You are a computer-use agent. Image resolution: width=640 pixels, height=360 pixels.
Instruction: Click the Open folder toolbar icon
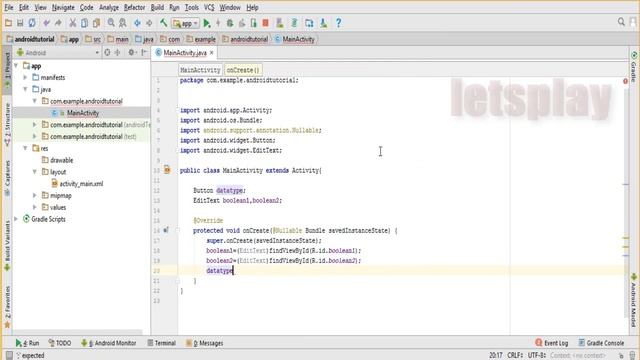tap(8, 23)
